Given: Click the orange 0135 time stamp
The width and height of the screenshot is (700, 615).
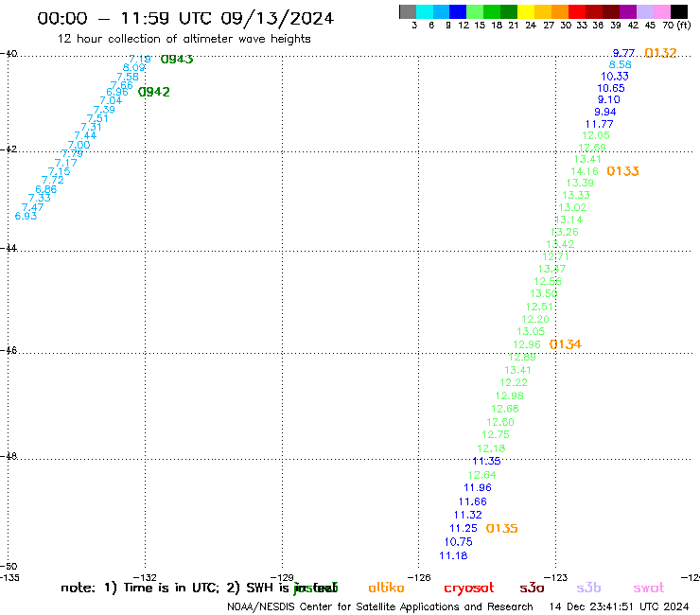Looking at the screenshot, I should click(501, 528).
